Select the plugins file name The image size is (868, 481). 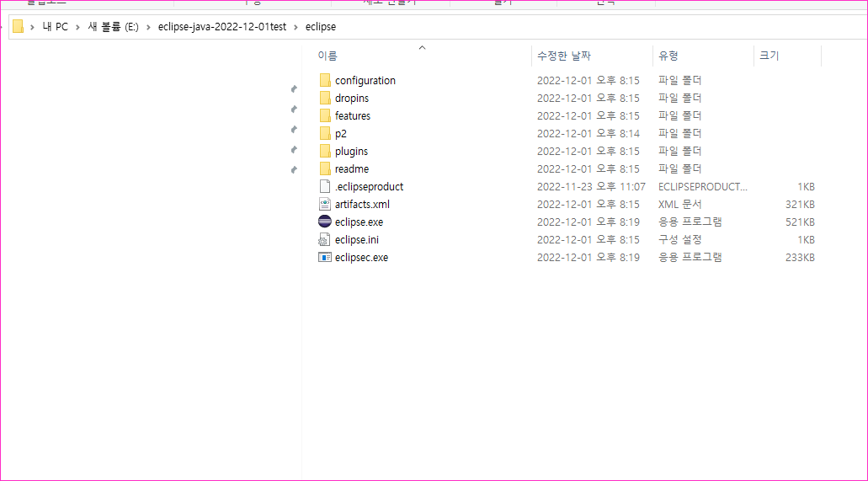click(352, 152)
